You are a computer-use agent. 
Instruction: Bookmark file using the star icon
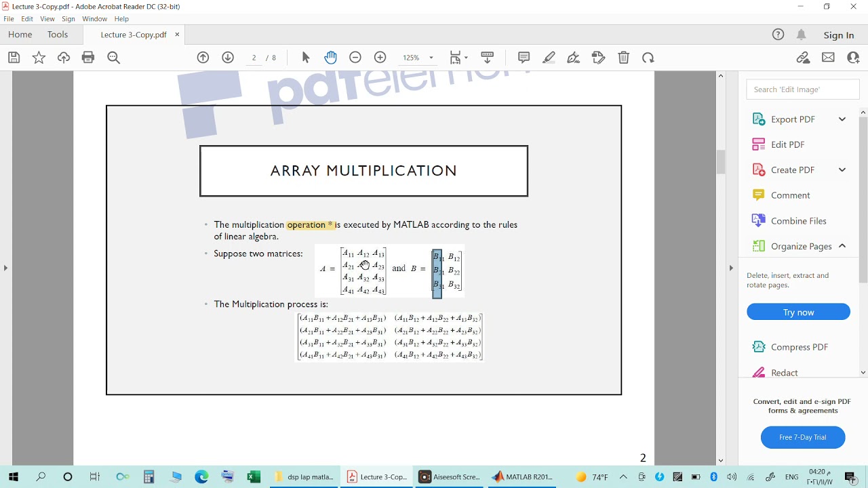click(39, 58)
